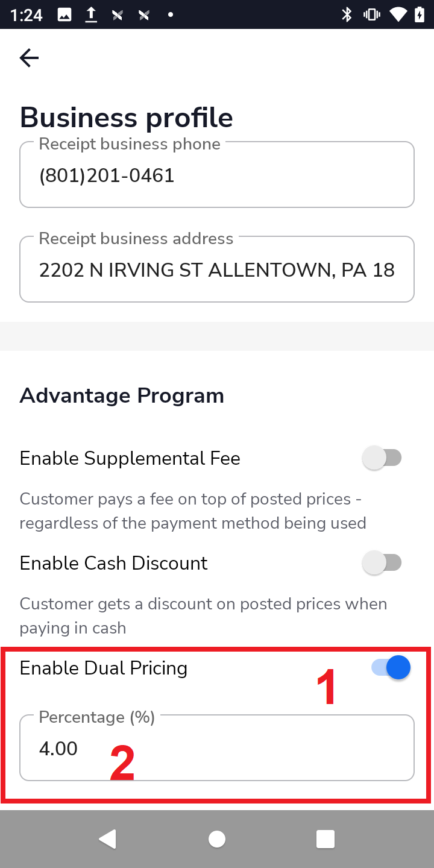
Task: Tap the battery charging status icon
Action: [420, 14]
